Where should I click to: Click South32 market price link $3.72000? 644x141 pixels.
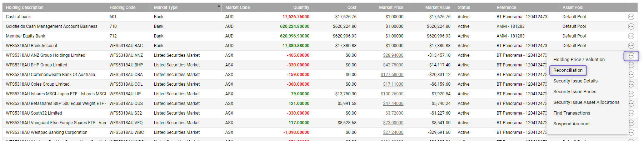394,113
